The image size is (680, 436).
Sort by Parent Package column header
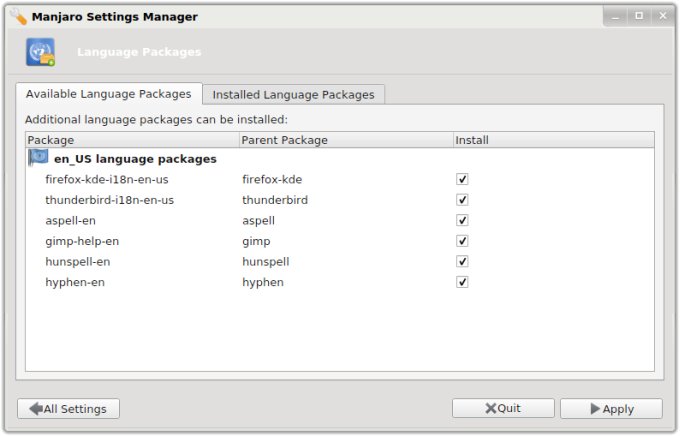346,140
